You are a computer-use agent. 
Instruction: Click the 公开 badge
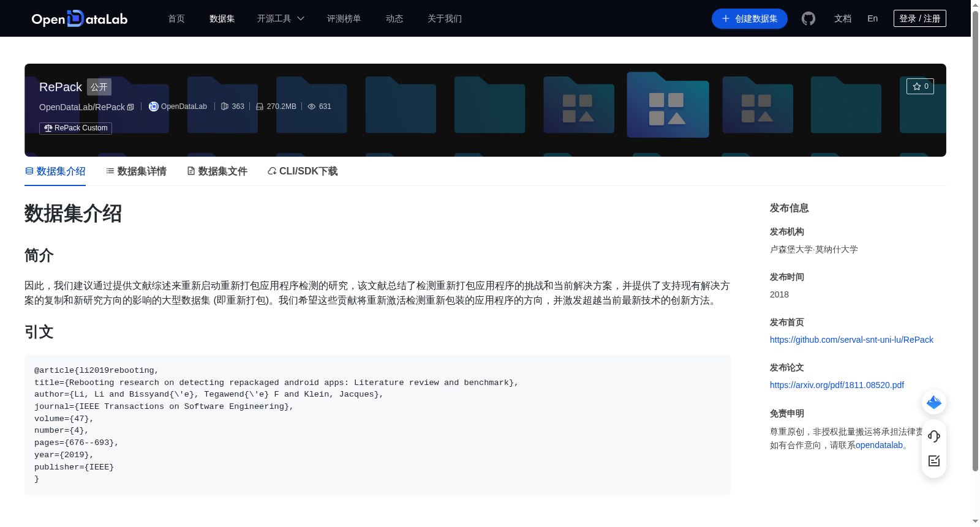click(x=99, y=87)
